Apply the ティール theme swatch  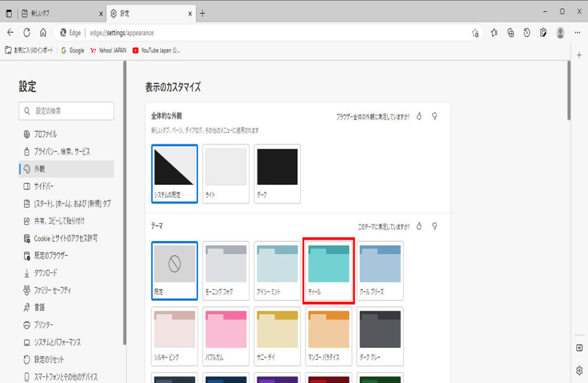pyautogui.click(x=328, y=271)
